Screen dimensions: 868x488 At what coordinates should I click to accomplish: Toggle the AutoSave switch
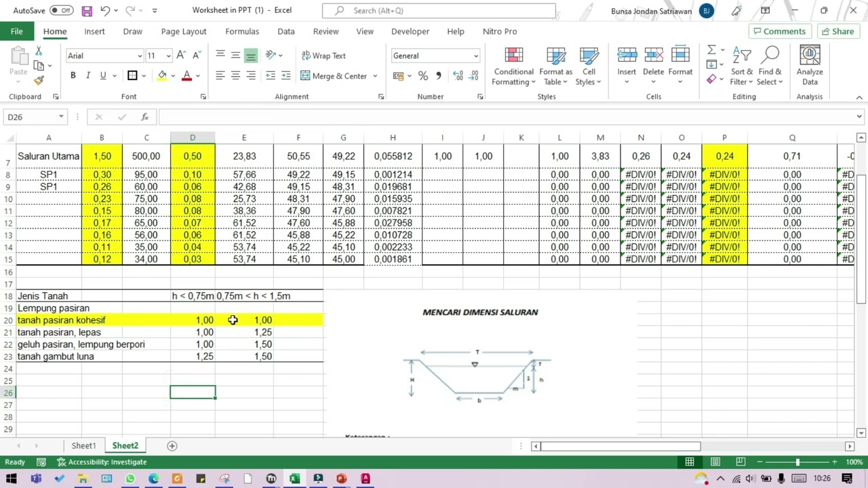pos(62,11)
